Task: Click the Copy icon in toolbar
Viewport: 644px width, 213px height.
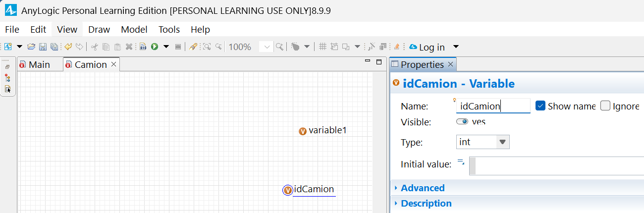Action: [x=106, y=47]
